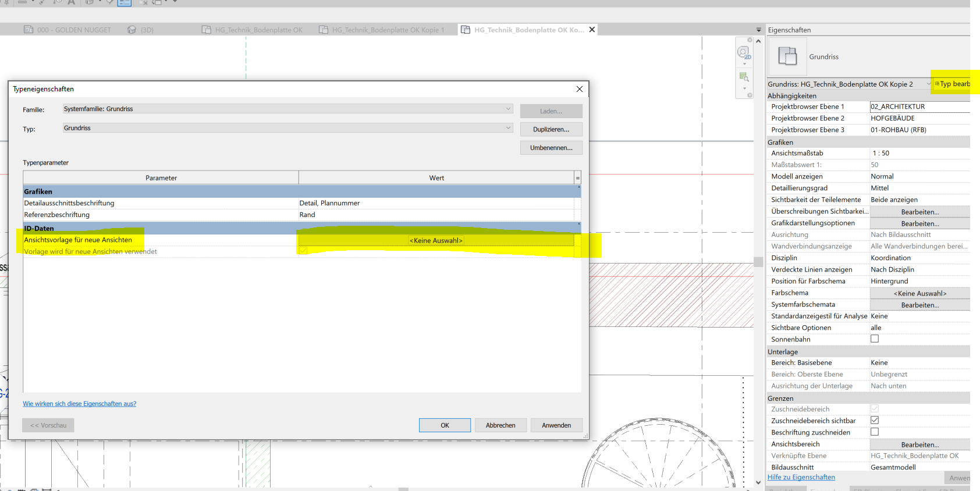The height and width of the screenshot is (491, 980).
Task: Click Bearbeiten for Überschreibungen Sichtbarkeit
Action: [919, 212]
